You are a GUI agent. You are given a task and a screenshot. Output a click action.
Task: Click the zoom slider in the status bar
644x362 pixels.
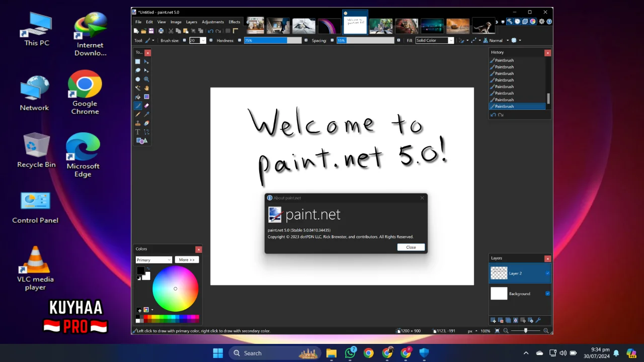[x=526, y=331]
